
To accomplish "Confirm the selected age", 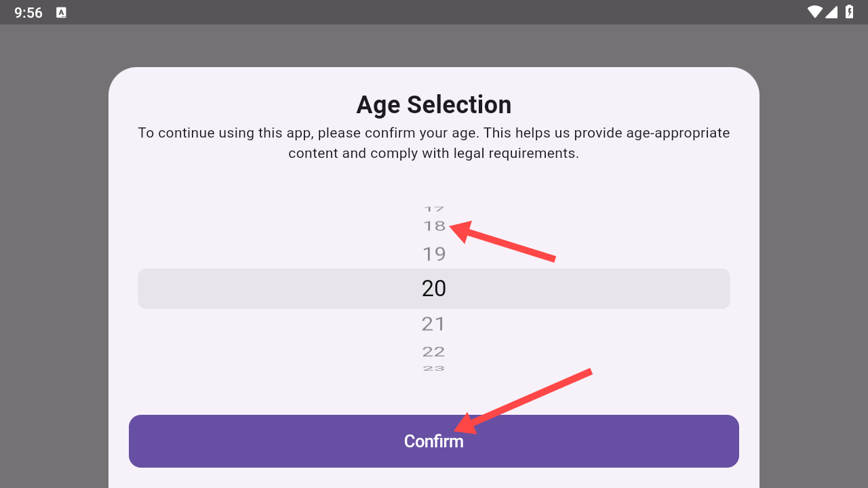I will 434,441.
